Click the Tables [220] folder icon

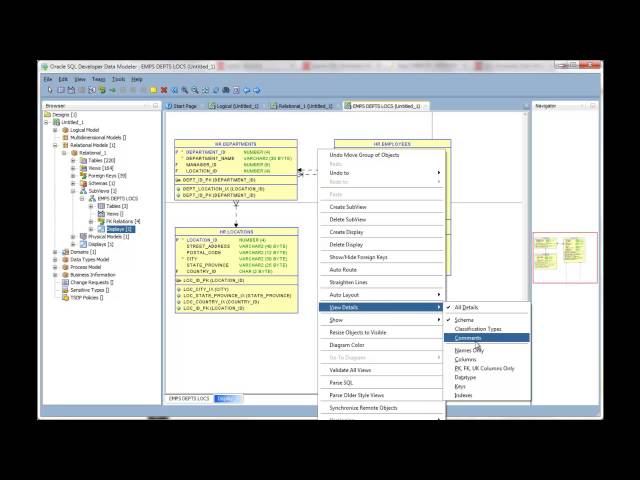(x=83, y=160)
